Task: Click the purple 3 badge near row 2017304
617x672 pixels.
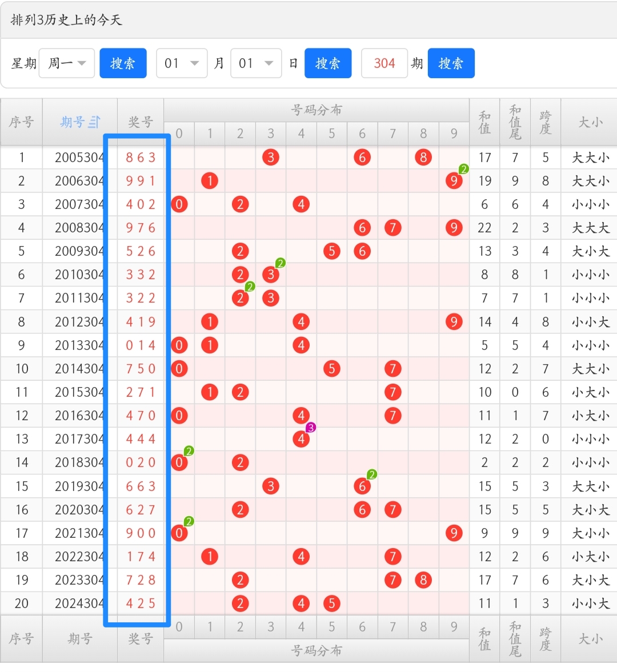Action: pos(311,426)
